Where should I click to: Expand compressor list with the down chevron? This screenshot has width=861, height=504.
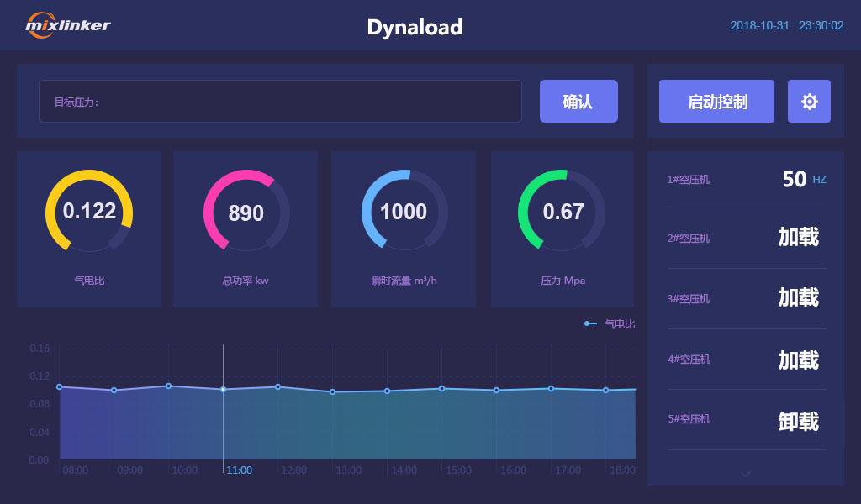coord(745,475)
